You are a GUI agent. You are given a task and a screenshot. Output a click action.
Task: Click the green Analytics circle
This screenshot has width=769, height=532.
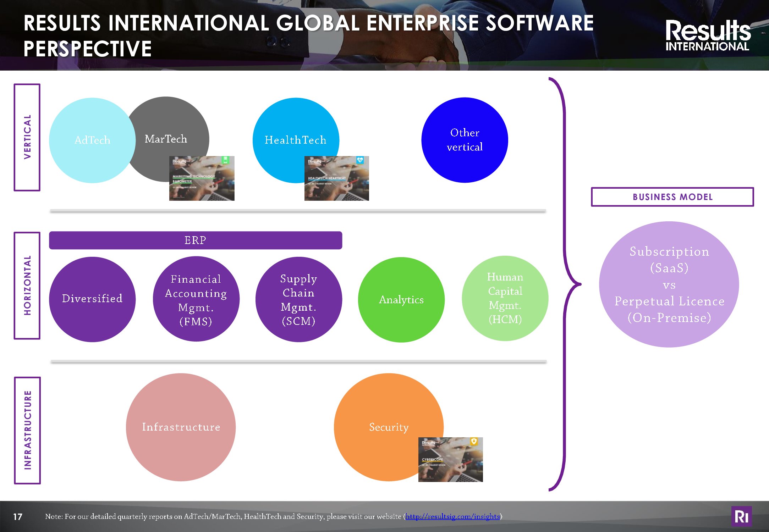(x=401, y=300)
